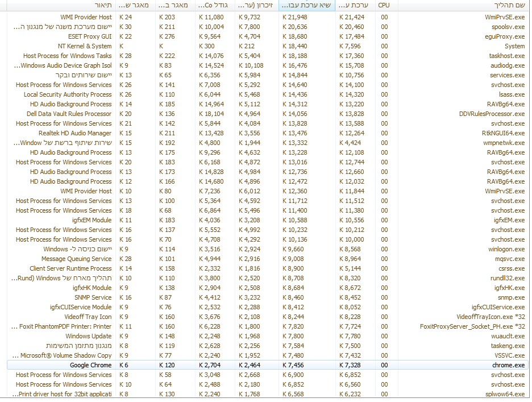Click the ESET Proxy GUI description
Screen dimensions: 532x402
point(90,36)
